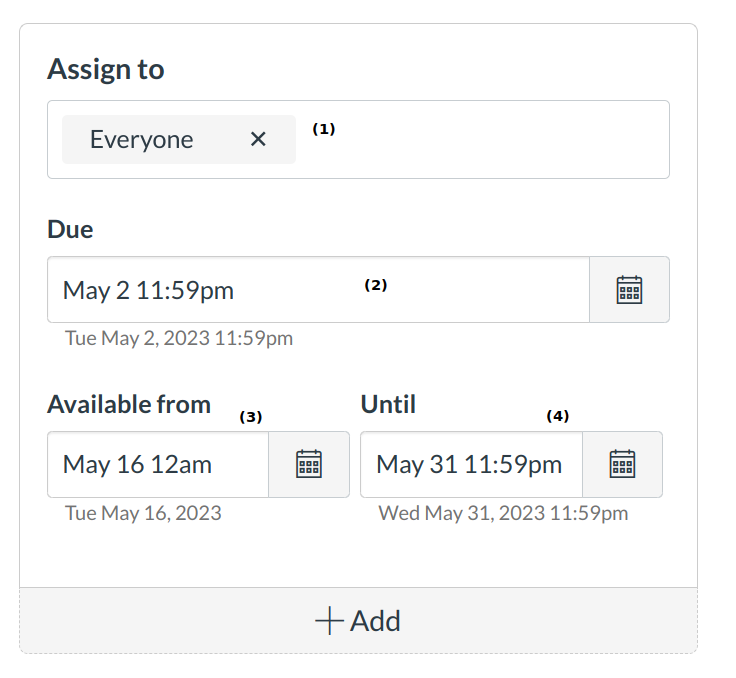Open the Available from calendar picker
The width and height of the screenshot is (736, 678).
click(x=309, y=464)
